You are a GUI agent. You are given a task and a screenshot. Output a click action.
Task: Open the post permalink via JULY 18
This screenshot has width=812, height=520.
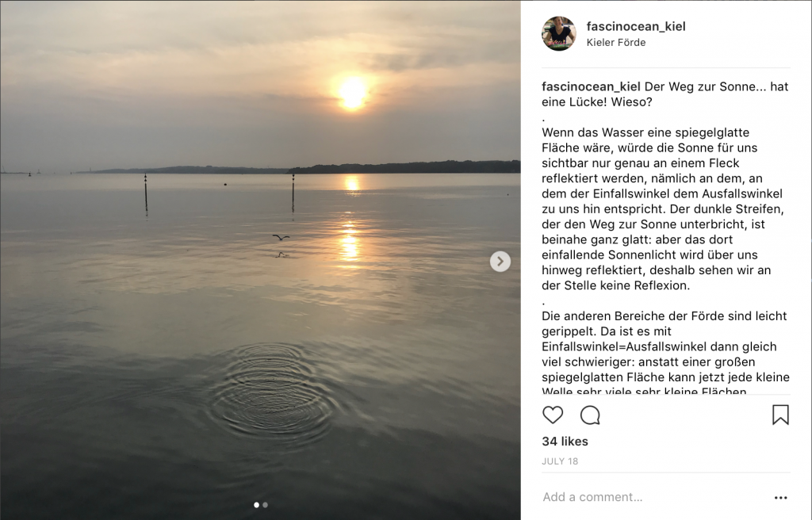(560, 461)
